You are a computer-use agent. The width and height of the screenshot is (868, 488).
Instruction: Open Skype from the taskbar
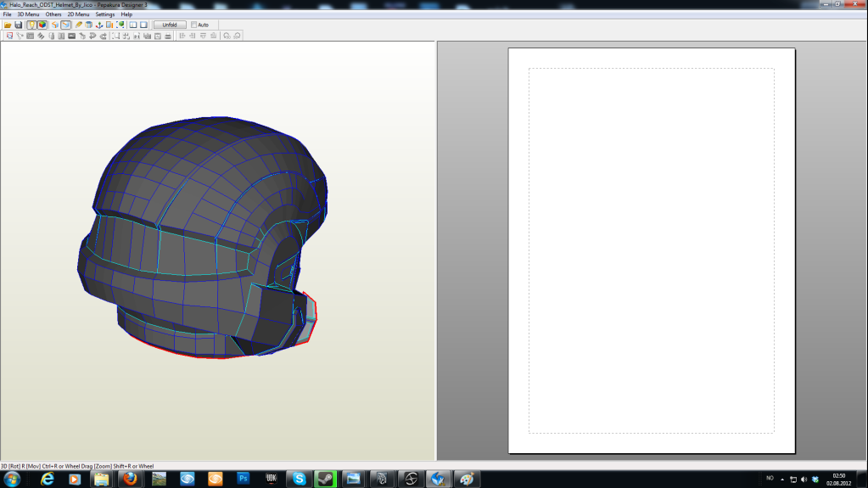[299, 480]
